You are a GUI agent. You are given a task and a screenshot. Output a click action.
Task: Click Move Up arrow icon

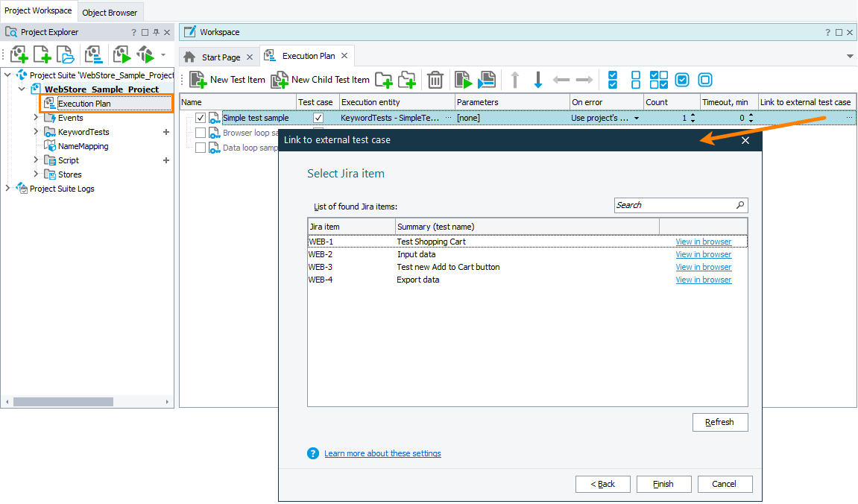click(x=515, y=80)
